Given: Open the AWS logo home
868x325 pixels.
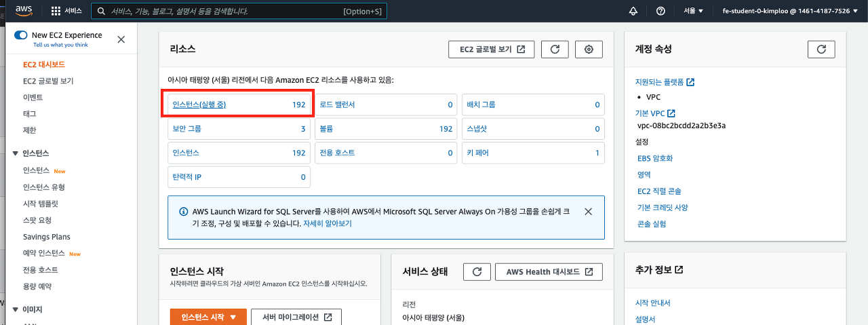Looking at the screenshot, I should 24,11.
